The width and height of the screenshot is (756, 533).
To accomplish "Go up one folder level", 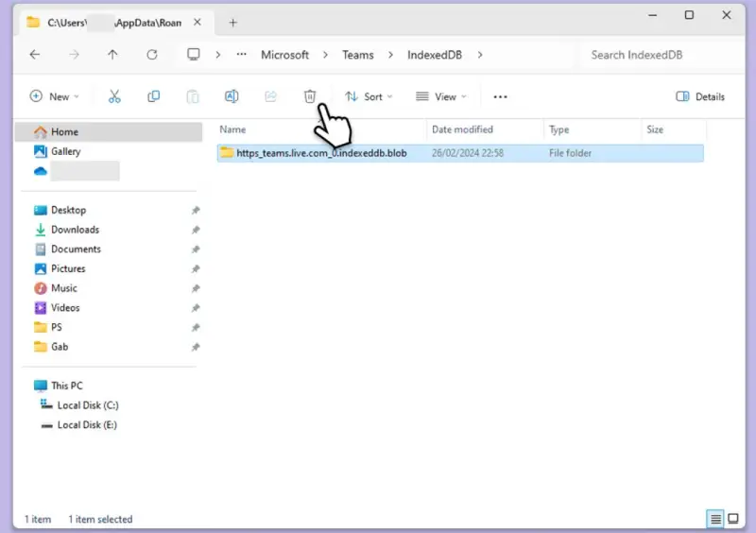I will [x=112, y=55].
